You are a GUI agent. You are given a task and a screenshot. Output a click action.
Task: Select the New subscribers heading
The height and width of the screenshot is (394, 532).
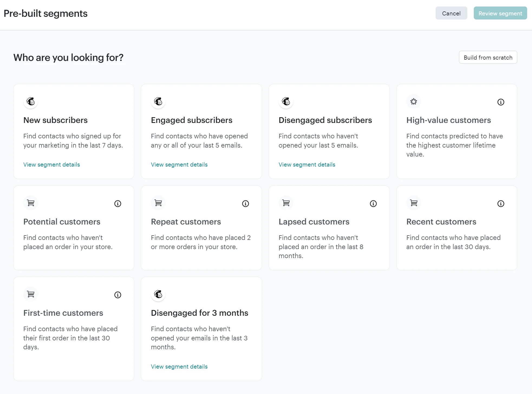(x=56, y=120)
